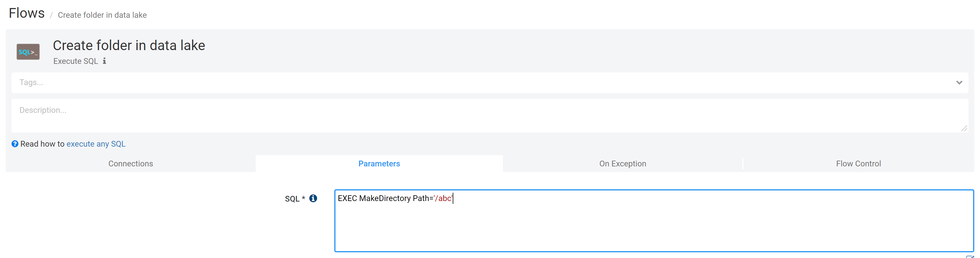Click the flow title "Create folder in data lake"
Screen dimensions: 980x258
[x=129, y=45]
